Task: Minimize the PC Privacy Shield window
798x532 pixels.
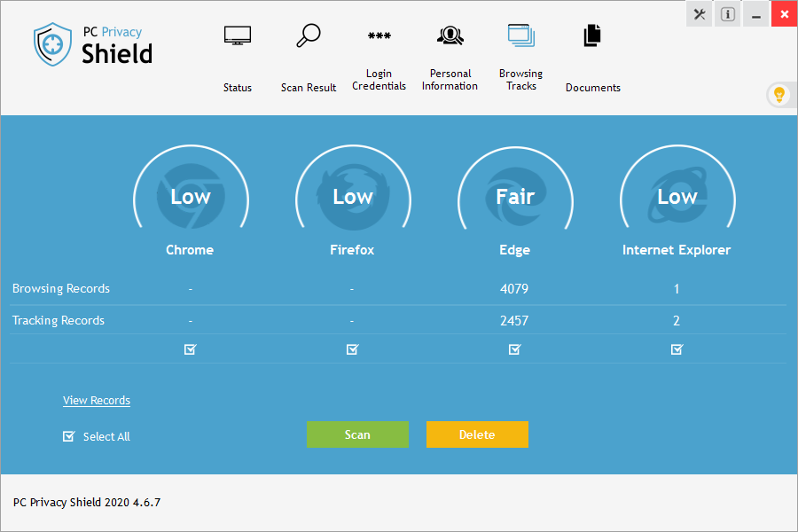Action: tap(756, 14)
